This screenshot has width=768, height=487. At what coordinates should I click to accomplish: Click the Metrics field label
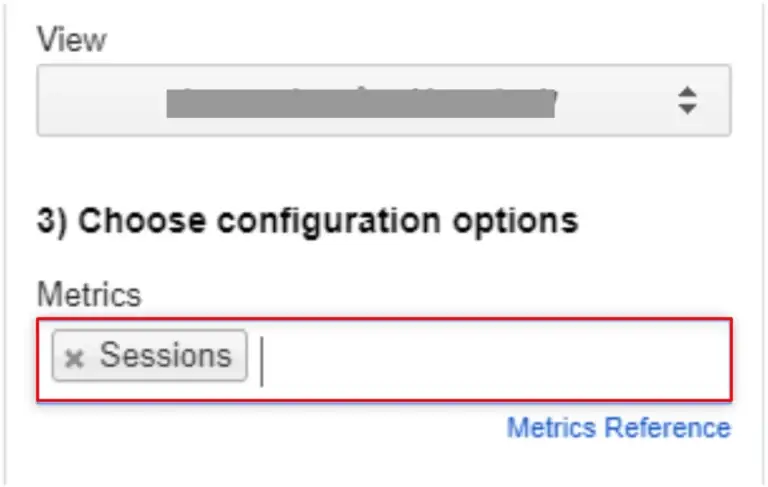tap(89, 294)
